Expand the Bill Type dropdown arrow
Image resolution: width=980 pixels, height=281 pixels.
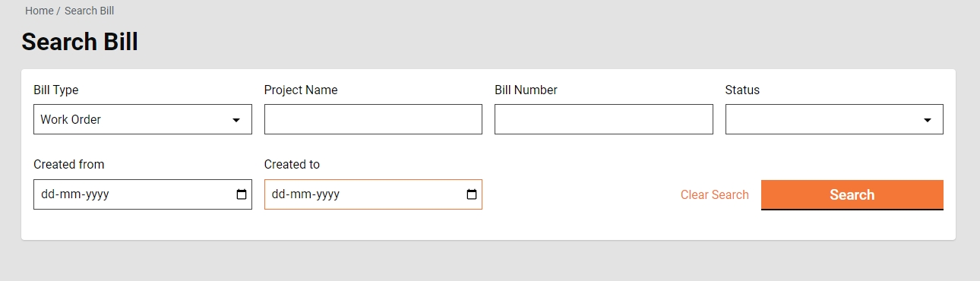[236, 120]
